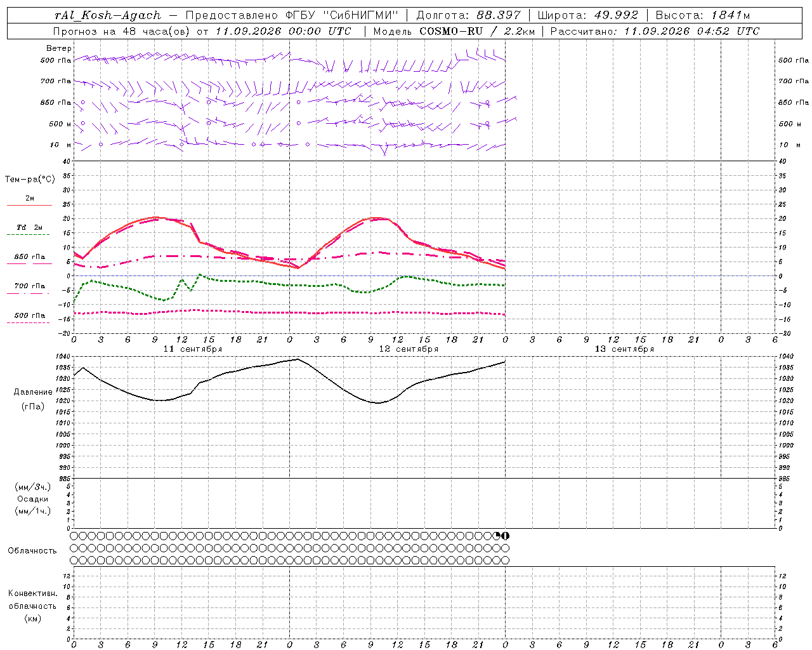The image size is (812, 650).
Task: Select the Осадки precipitation label
Action: coord(33,499)
